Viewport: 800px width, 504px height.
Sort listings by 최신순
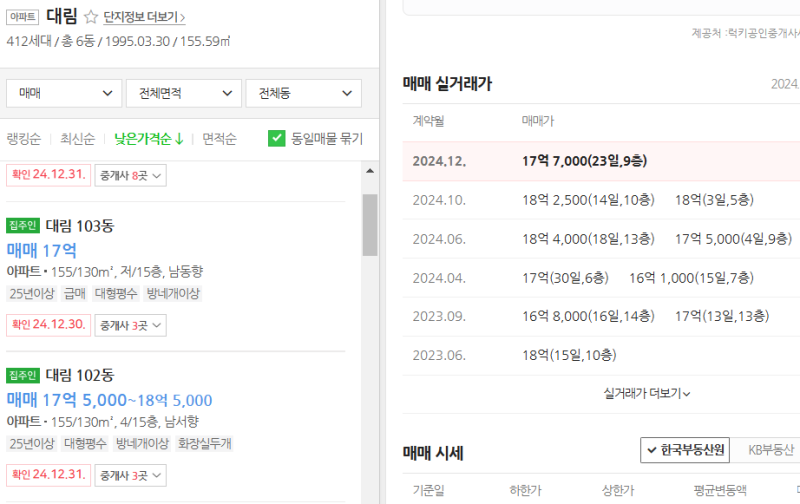tap(78, 139)
